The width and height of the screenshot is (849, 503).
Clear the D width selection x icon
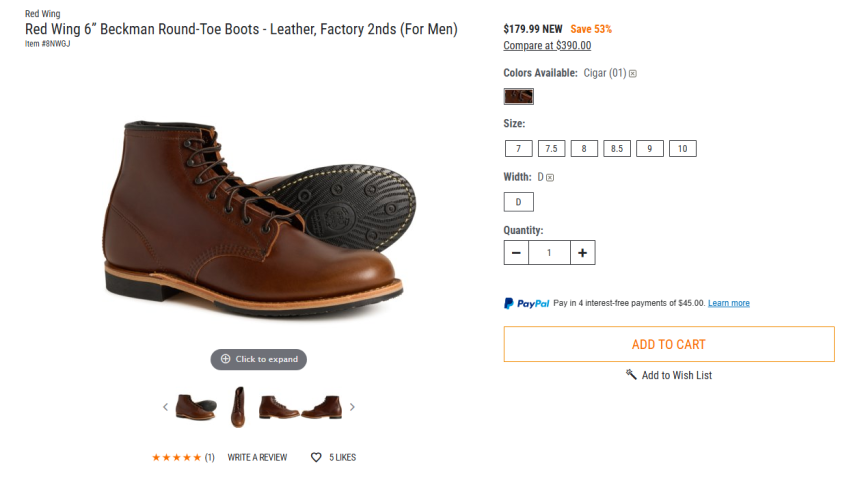coord(550,177)
